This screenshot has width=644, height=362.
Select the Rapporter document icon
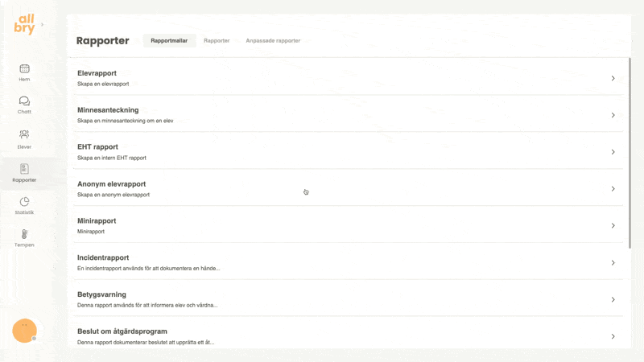tap(24, 169)
